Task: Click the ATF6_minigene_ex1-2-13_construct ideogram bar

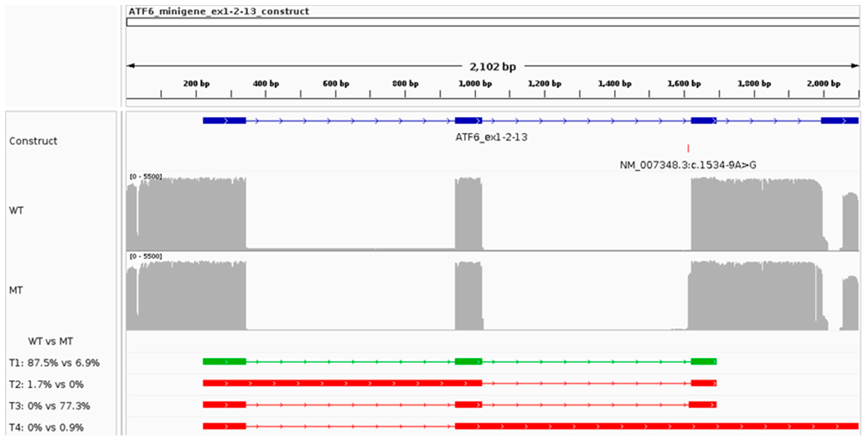Action: click(493, 23)
